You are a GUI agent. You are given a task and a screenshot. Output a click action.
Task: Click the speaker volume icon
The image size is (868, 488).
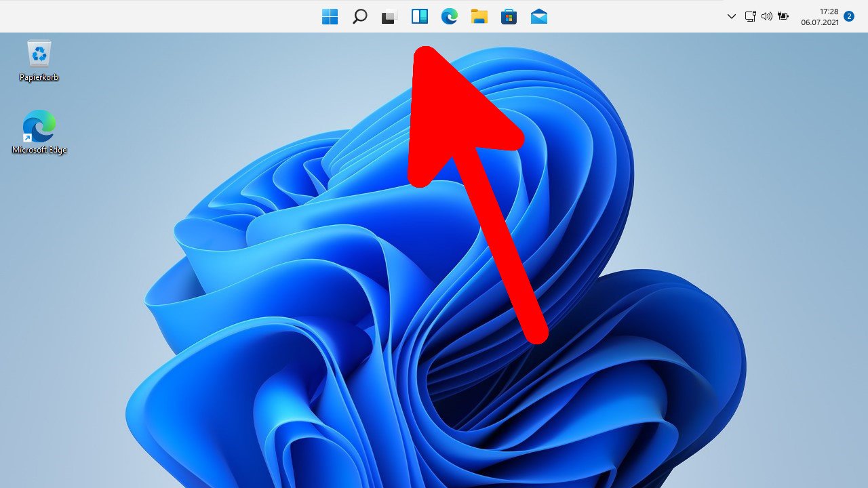click(767, 16)
